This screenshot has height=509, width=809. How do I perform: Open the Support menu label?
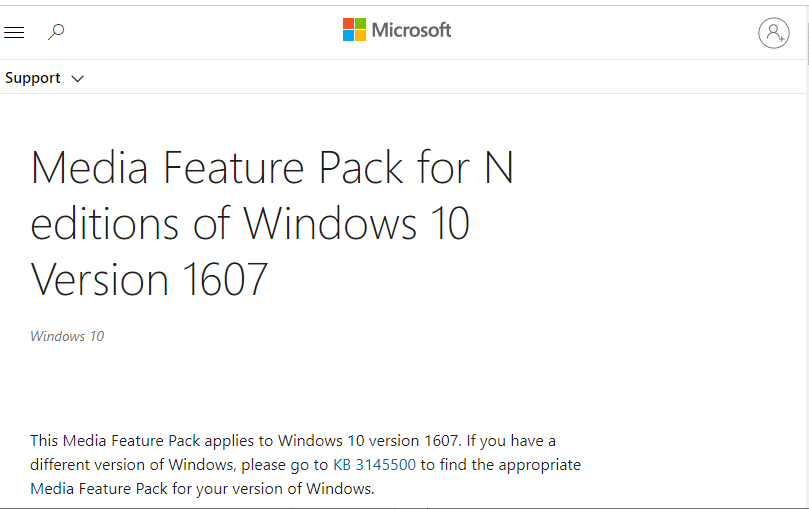click(x=33, y=78)
